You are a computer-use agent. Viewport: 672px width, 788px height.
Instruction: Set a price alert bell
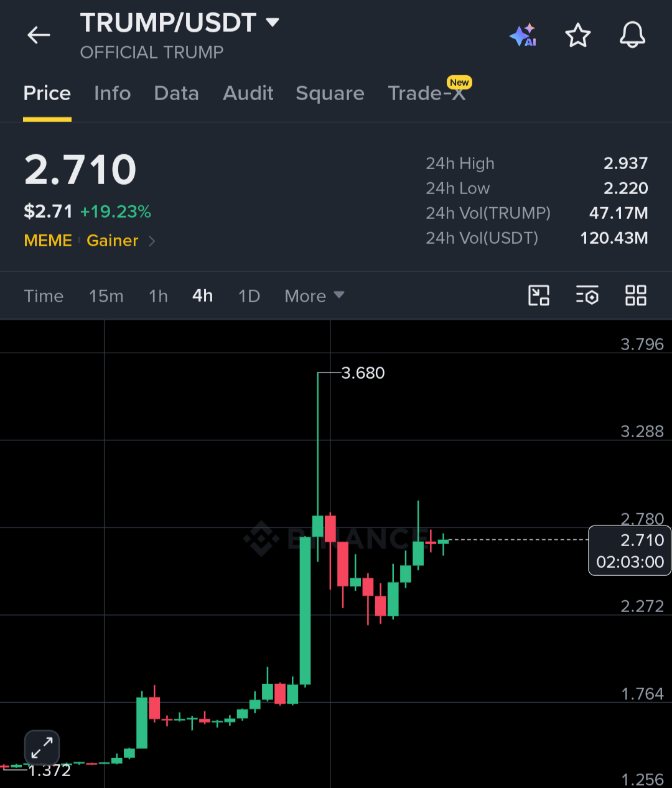(632, 35)
